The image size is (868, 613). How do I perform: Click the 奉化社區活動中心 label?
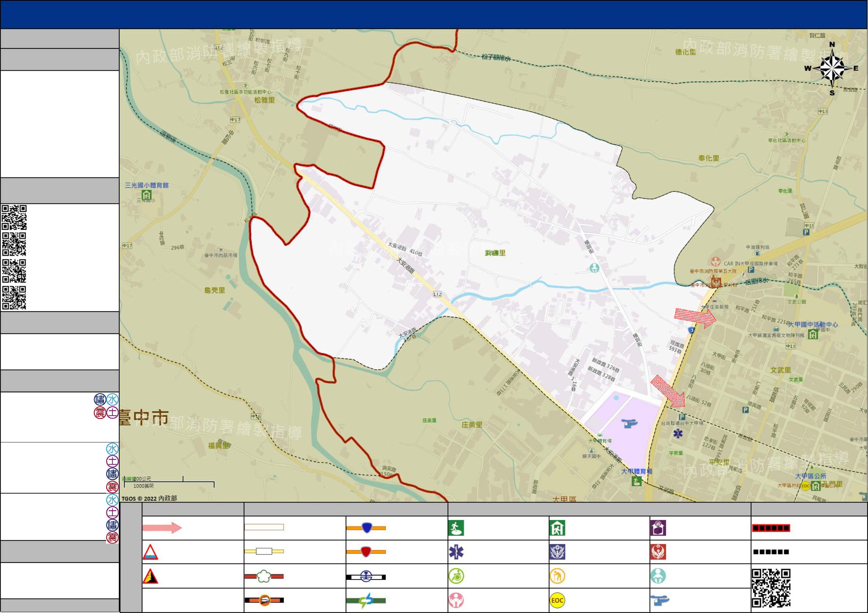click(787, 141)
